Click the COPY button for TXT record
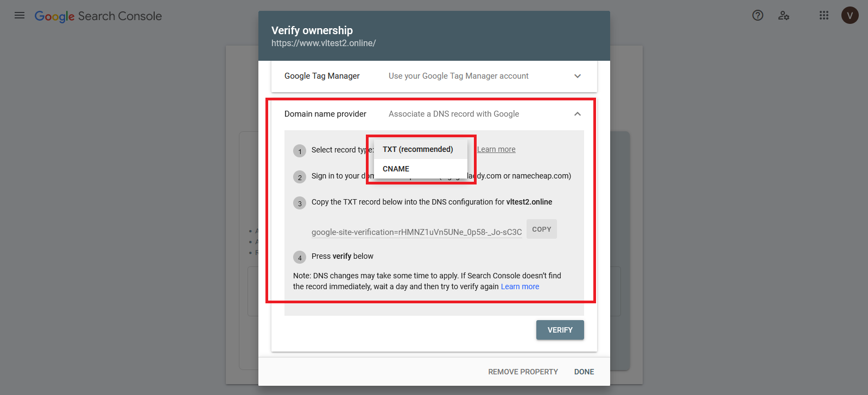This screenshot has width=868, height=395. pos(541,229)
